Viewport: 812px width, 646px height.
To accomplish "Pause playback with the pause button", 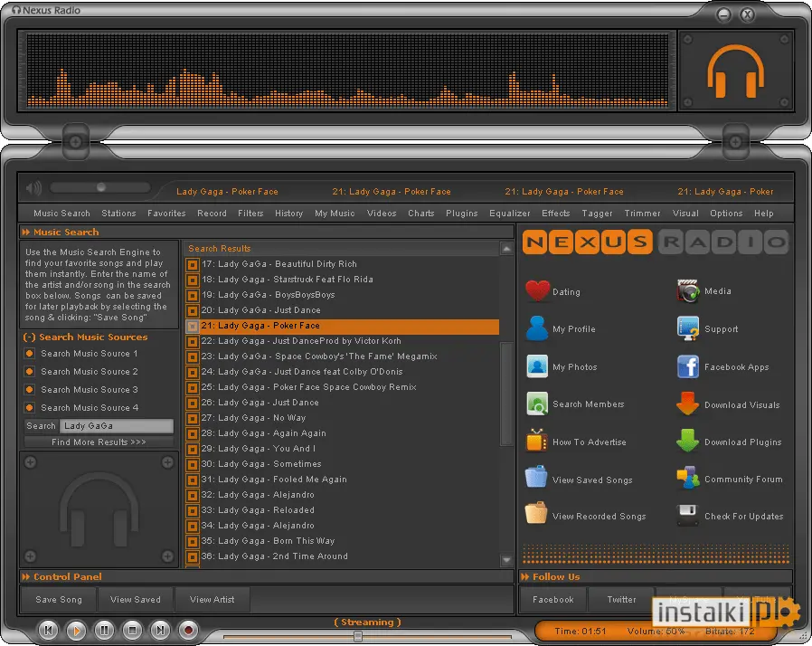I will [x=105, y=630].
